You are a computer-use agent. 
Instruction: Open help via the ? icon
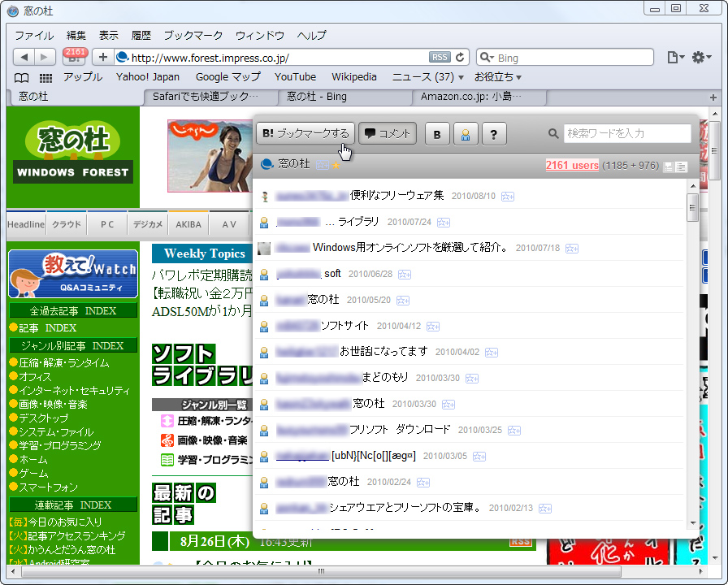click(x=494, y=134)
